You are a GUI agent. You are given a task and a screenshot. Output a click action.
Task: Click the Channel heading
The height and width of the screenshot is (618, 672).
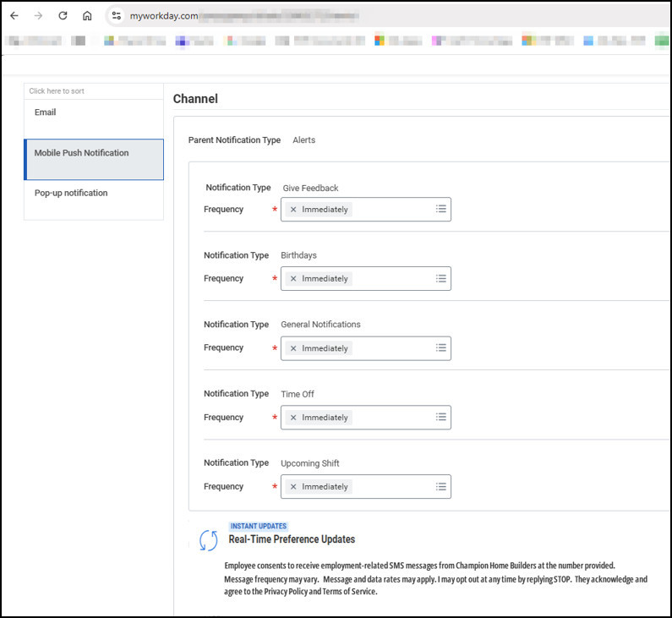(x=195, y=99)
